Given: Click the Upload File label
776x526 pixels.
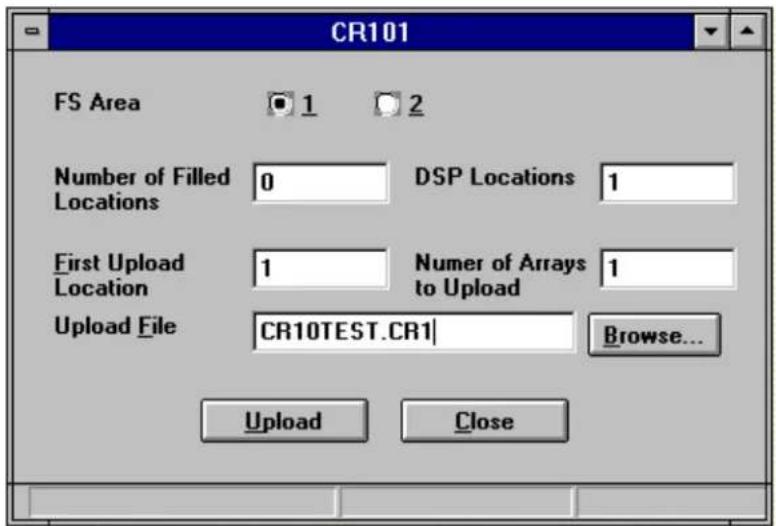Looking at the screenshot, I should [x=115, y=326].
